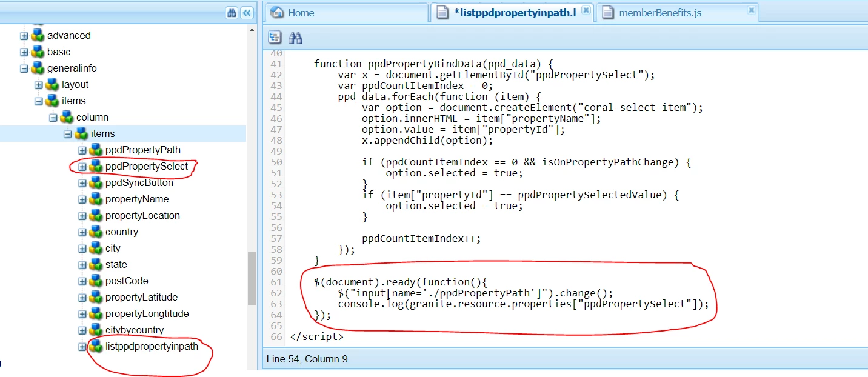Image resolution: width=868 pixels, height=377 pixels.
Task: Expand the country node
Action: click(82, 232)
